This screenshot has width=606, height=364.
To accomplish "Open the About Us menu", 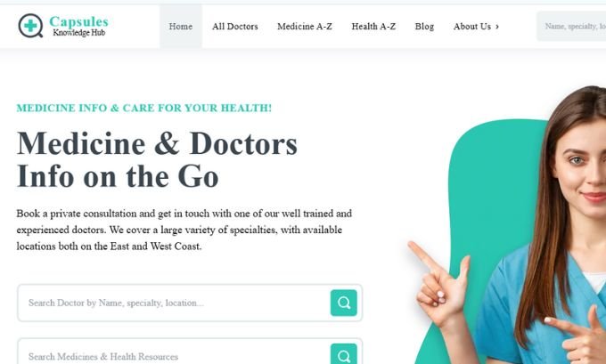I will (472, 27).
